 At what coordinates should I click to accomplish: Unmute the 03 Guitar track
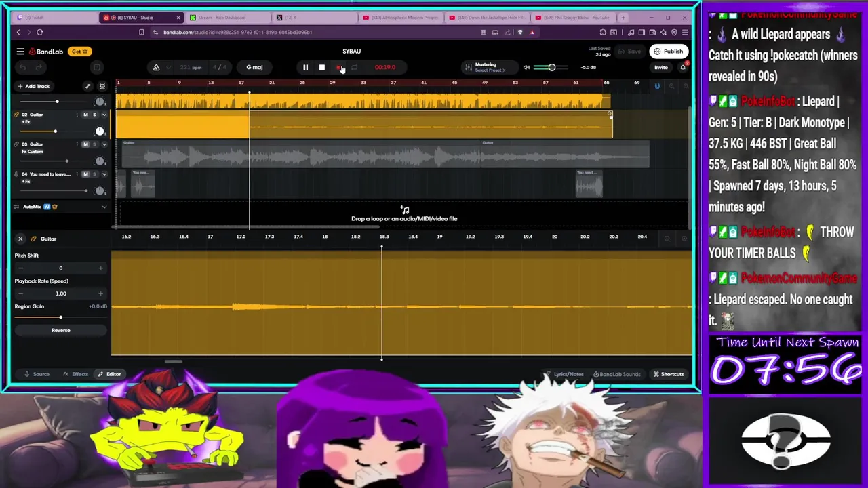pyautogui.click(x=85, y=144)
